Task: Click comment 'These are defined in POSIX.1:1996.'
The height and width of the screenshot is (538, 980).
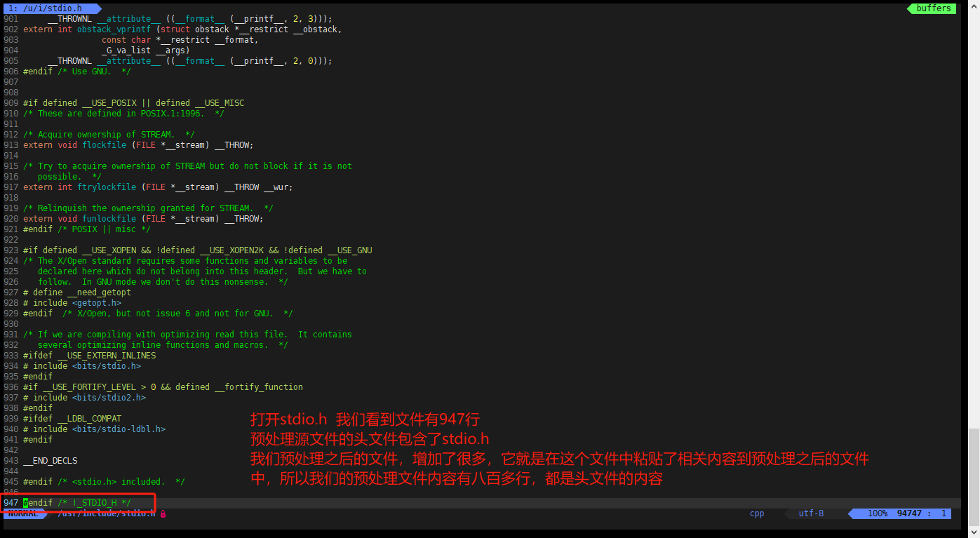Action: tap(123, 114)
